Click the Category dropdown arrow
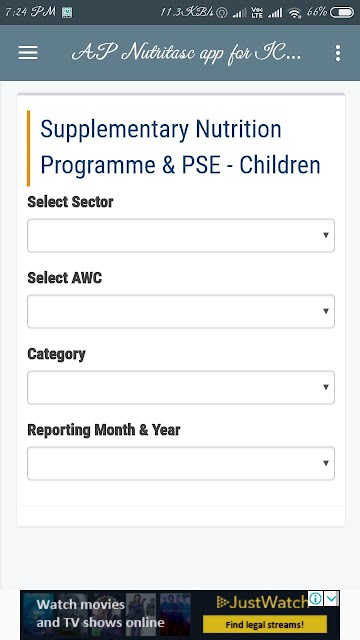The width and height of the screenshot is (360, 640). click(x=326, y=387)
